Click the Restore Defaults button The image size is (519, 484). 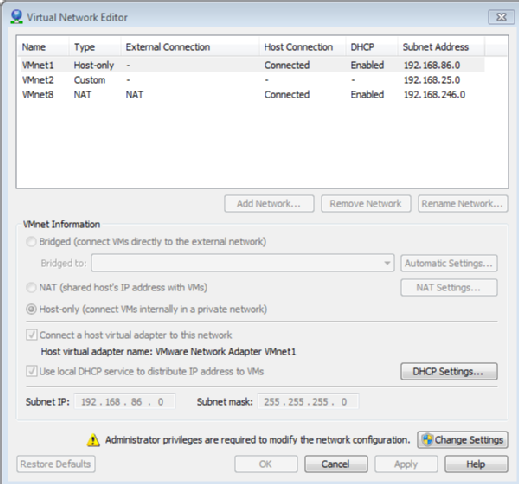[56, 464]
